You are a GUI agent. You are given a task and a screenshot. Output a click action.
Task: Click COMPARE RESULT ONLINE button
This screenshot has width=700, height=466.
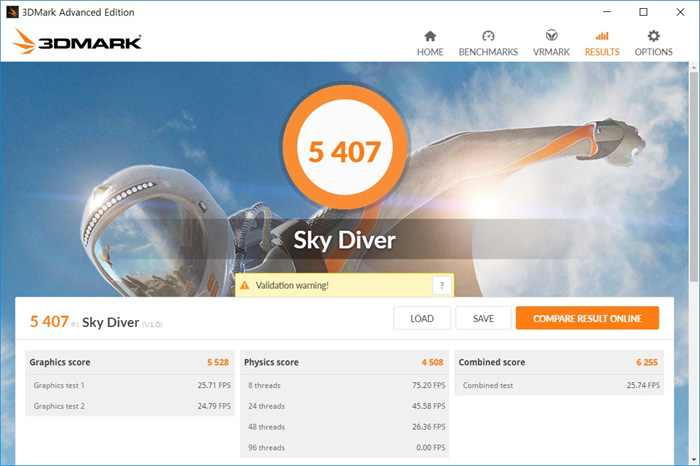pyautogui.click(x=587, y=318)
